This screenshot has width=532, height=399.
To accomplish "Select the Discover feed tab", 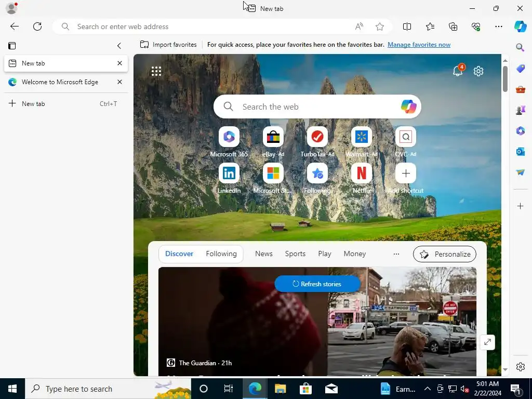I will tap(179, 254).
